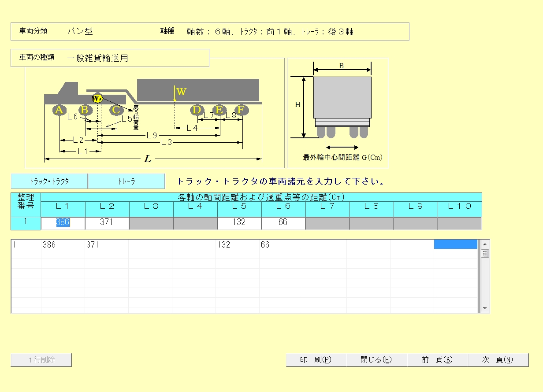This screenshot has height=392, width=543.
Task: Click the list scrollbar down arrow
Action: coord(485,308)
